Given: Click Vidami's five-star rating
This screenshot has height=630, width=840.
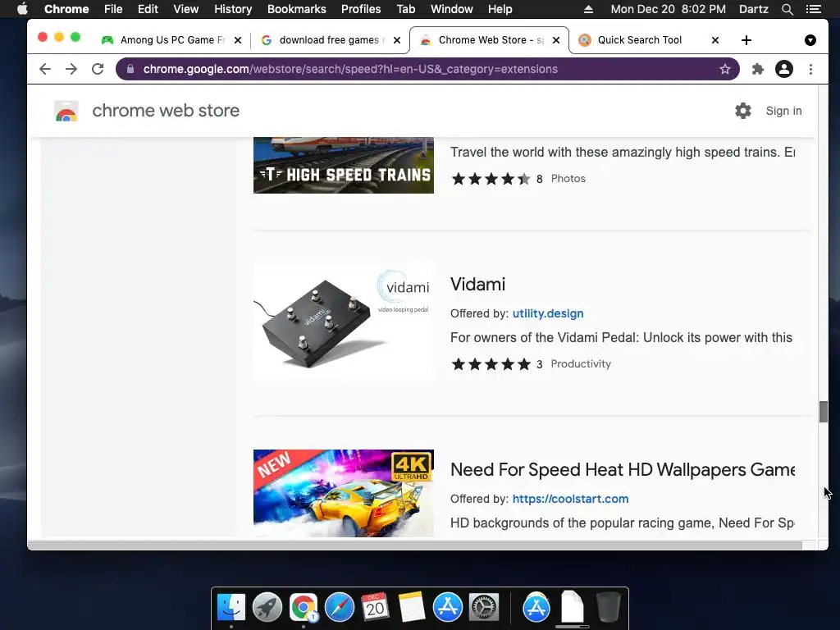Looking at the screenshot, I should 491,364.
